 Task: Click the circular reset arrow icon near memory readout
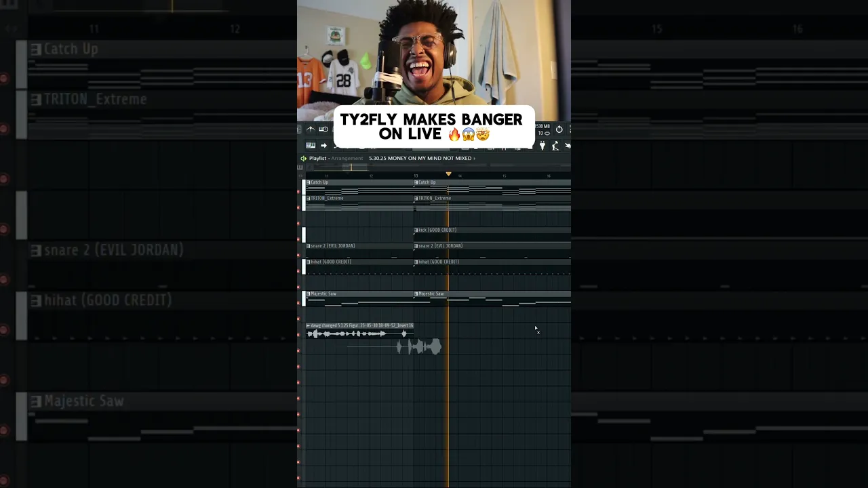coord(559,129)
